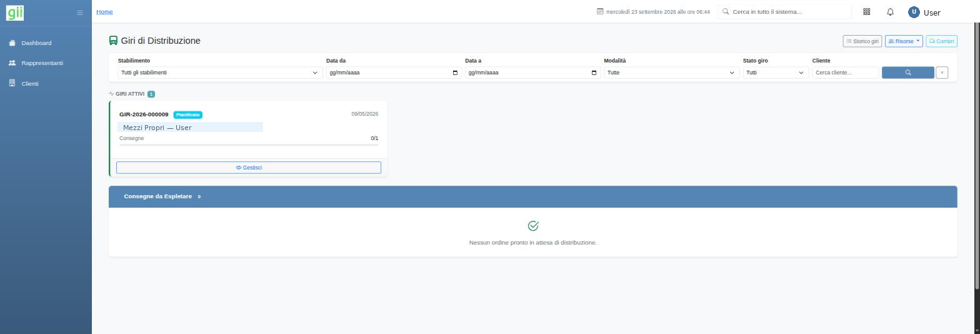Open Data da calendar picker icon
This screenshot has width=980, height=334.
click(x=455, y=73)
